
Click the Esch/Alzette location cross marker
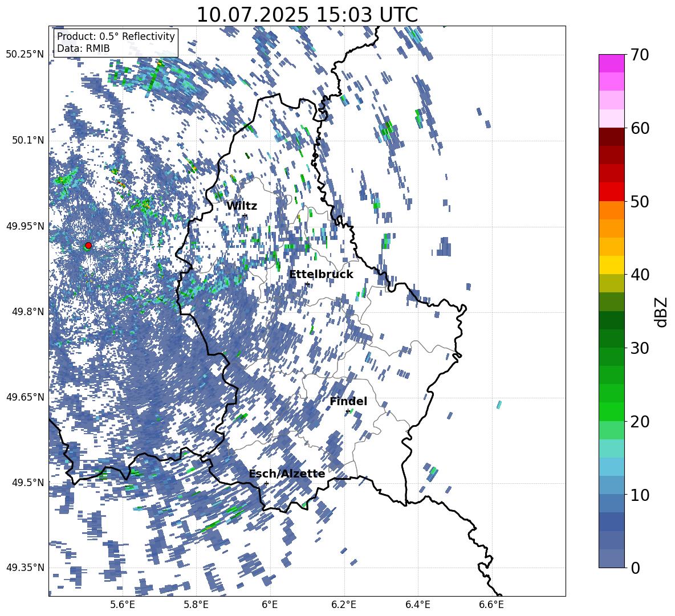click(x=266, y=483)
